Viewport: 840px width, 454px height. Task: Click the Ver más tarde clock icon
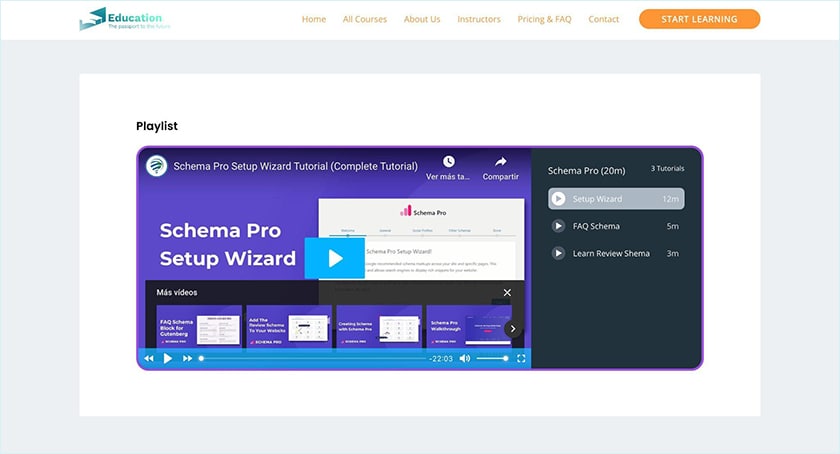click(x=449, y=162)
